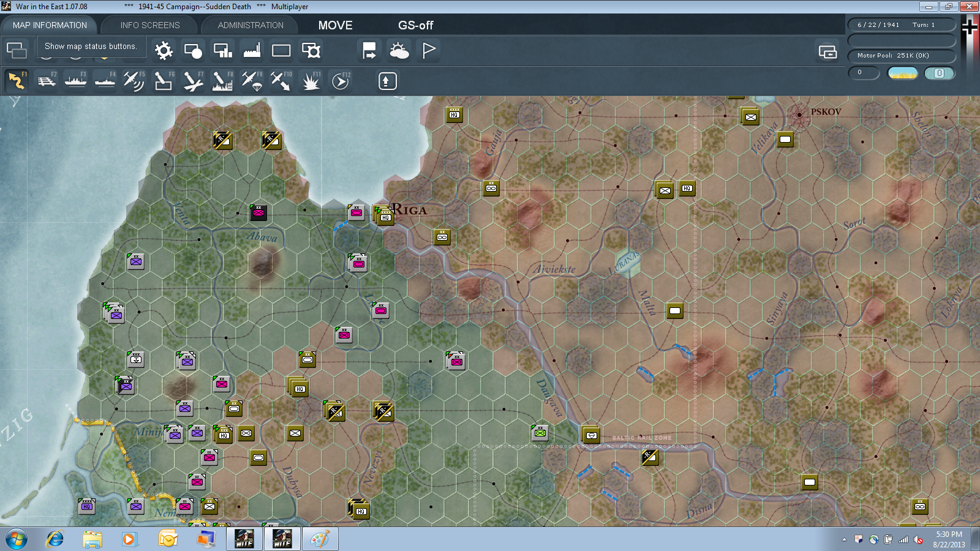Switch to the INFO SCREENS tab
This screenshot has width=980, height=551.
150,25
